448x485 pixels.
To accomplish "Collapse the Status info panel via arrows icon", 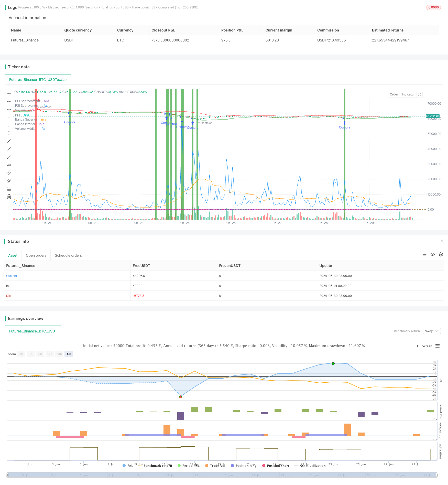I will click(x=442, y=241).
